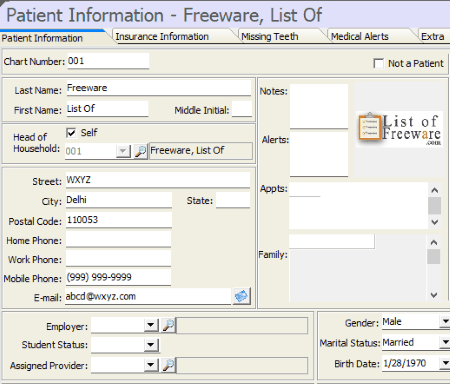Viewport: 450px width, 384px height.
Task: Click the Postal Code field
Action: click(119, 220)
